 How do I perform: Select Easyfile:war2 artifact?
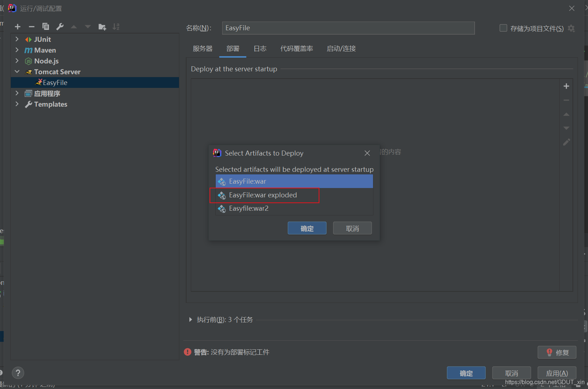coord(294,209)
